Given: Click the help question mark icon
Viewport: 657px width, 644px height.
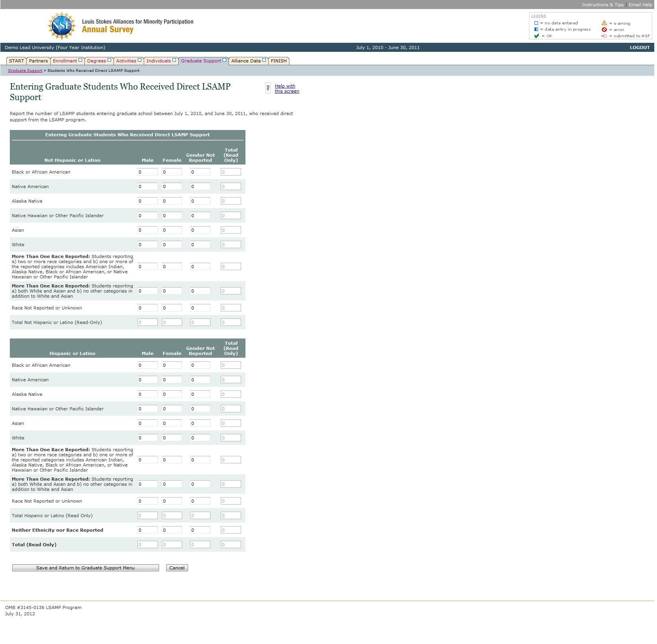Looking at the screenshot, I should 268,88.
